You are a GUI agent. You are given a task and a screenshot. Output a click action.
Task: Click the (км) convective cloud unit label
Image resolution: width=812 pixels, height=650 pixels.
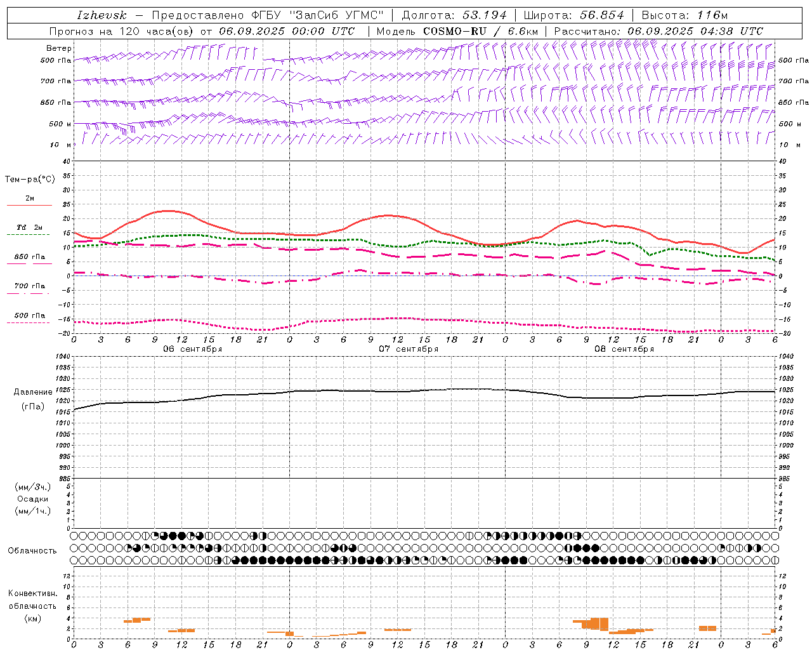[32, 618]
